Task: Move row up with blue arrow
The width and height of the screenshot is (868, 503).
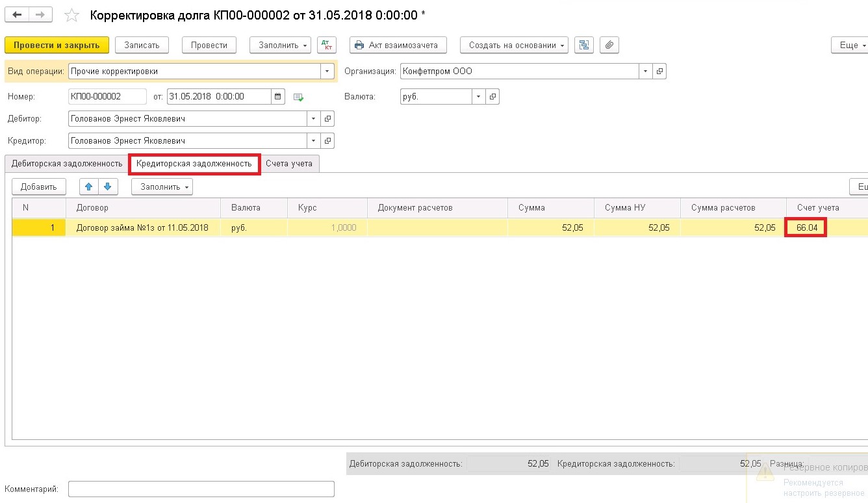Action: (89, 187)
